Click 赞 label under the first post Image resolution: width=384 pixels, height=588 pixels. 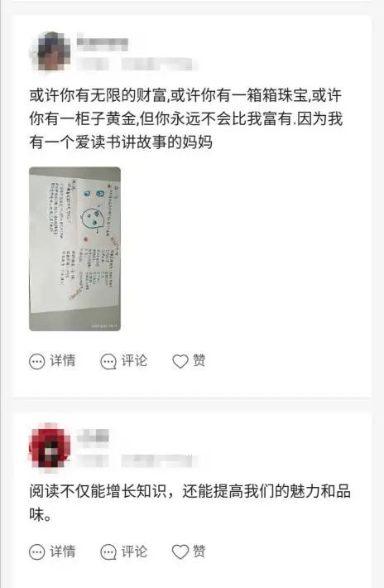click(x=199, y=361)
